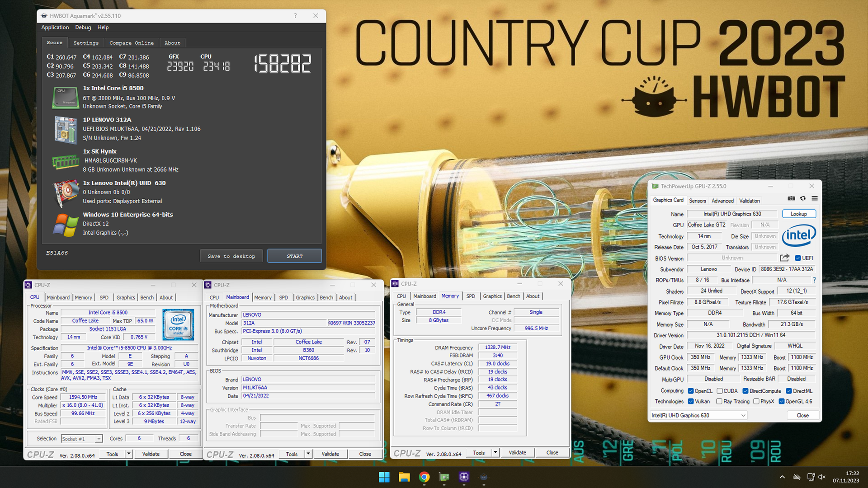The width and height of the screenshot is (868, 488).
Task: Toggle the OpenCL checkbox
Action: pos(691,391)
